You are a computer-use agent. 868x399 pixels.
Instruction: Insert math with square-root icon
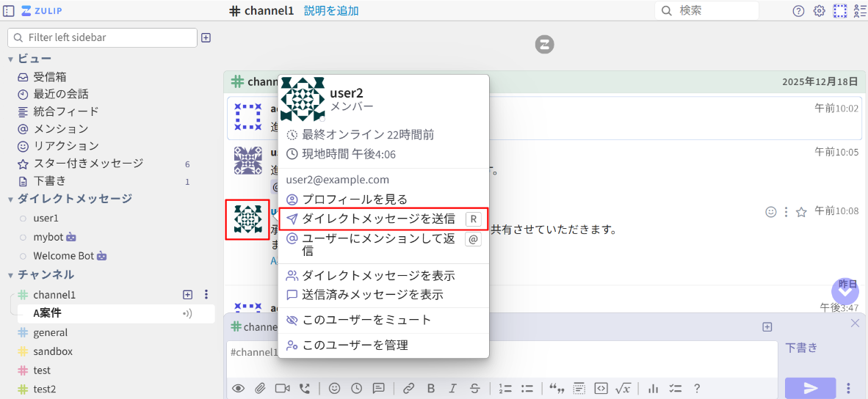tap(623, 388)
